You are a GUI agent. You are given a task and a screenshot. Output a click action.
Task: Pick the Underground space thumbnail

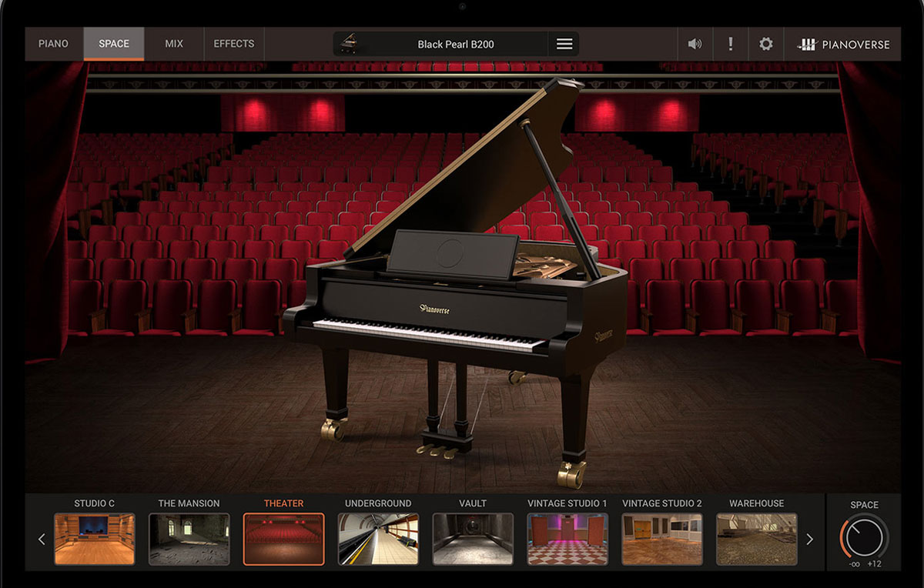coord(378,540)
